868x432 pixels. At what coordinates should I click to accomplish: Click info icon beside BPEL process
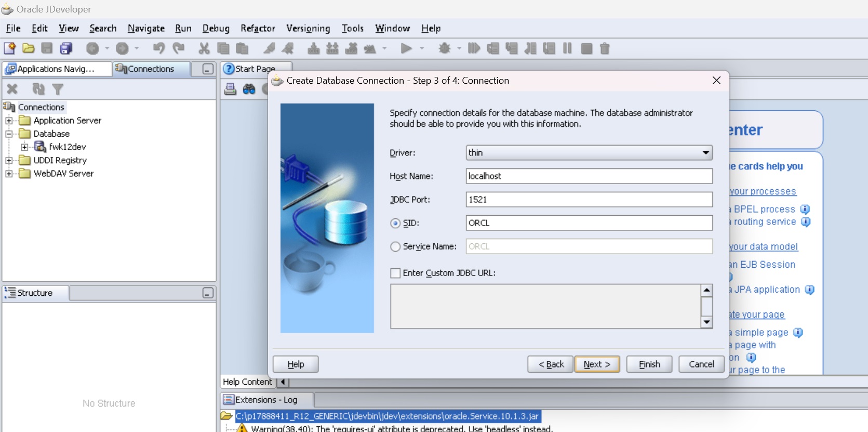pyautogui.click(x=805, y=209)
